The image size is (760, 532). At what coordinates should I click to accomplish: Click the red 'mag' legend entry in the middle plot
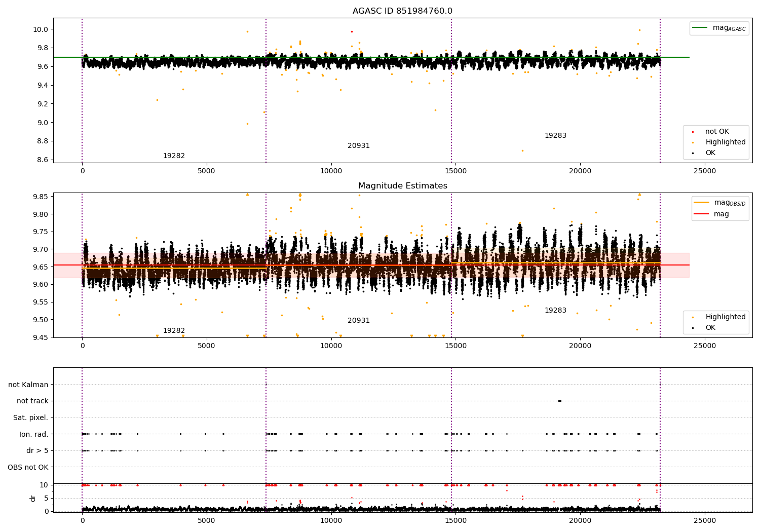(x=712, y=214)
